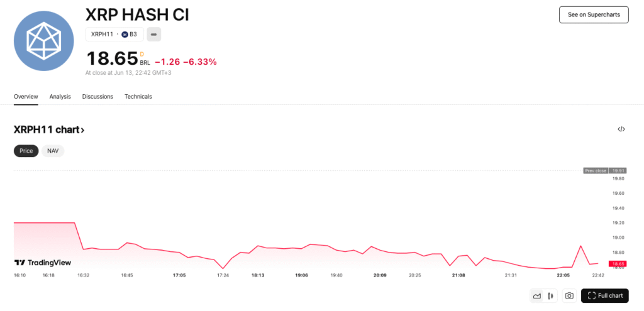Screen dimensions: 644x311
Task: Take a chart snapshot with camera icon
Action: click(x=569, y=296)
